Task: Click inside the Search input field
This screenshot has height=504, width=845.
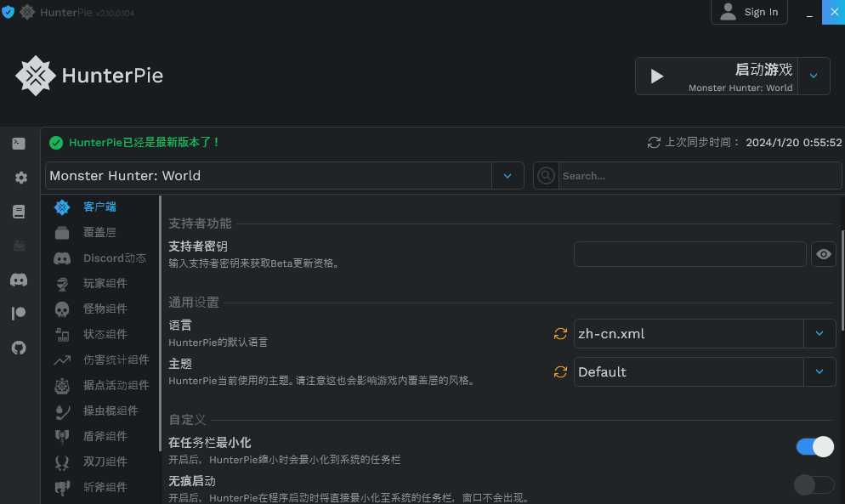Action: [x=697, y=176]
